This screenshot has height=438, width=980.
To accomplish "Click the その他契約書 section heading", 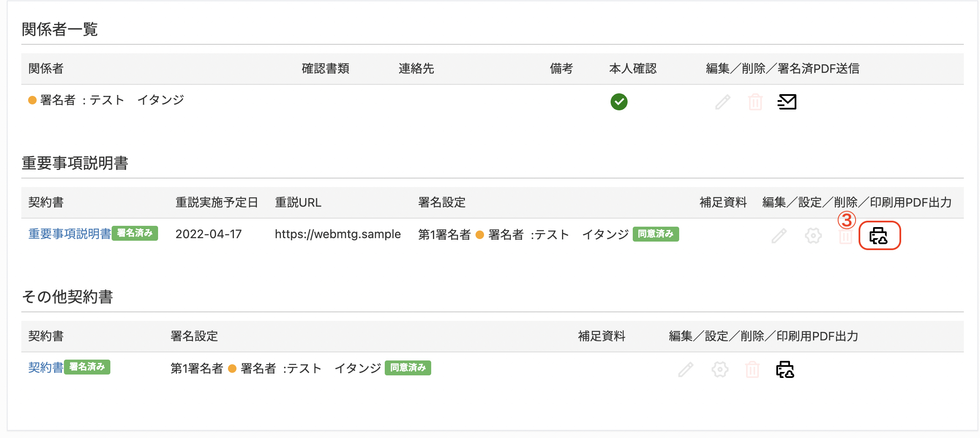I will (67, 297).
